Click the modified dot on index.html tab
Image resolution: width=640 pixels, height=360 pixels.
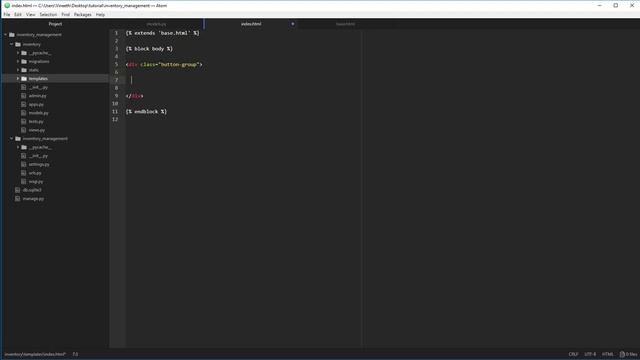click(x=293, y=24)
